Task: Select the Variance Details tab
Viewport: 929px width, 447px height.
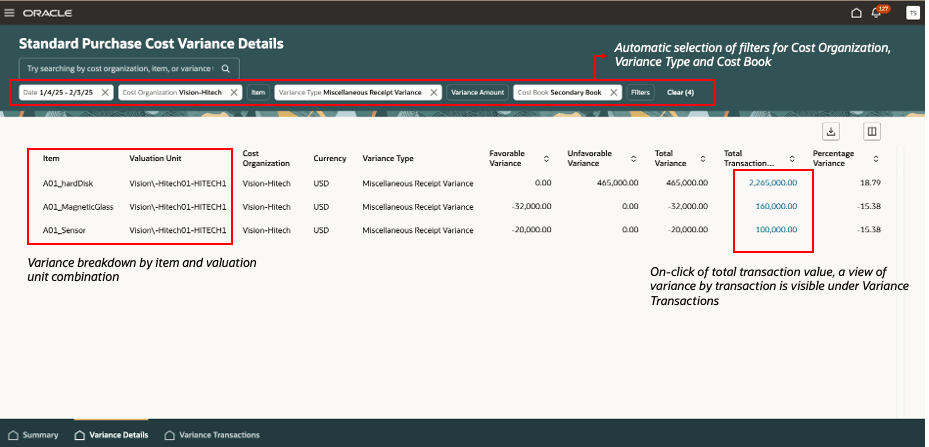Action: (111, 435)
